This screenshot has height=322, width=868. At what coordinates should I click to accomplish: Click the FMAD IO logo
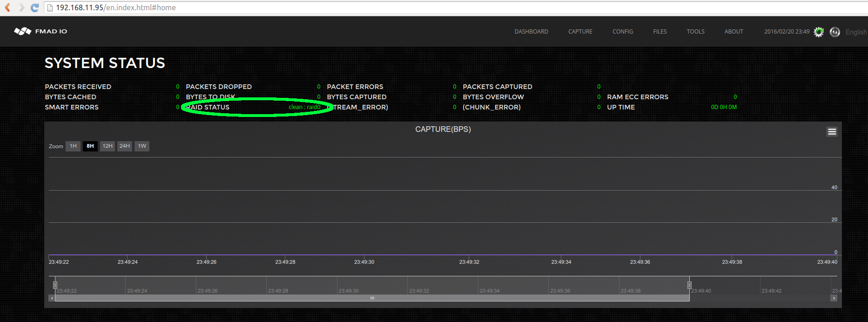pyautogui.click(x=40, y=31)
